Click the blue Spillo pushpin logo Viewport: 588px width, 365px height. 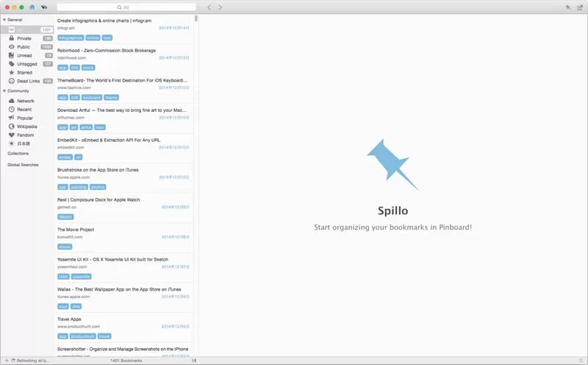tap(392, 165)
